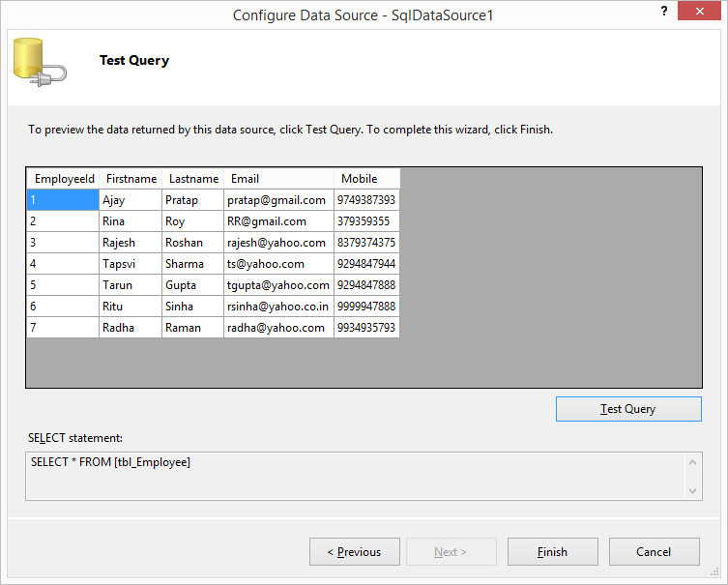Click the database plug wizard icon

(40, 62)
